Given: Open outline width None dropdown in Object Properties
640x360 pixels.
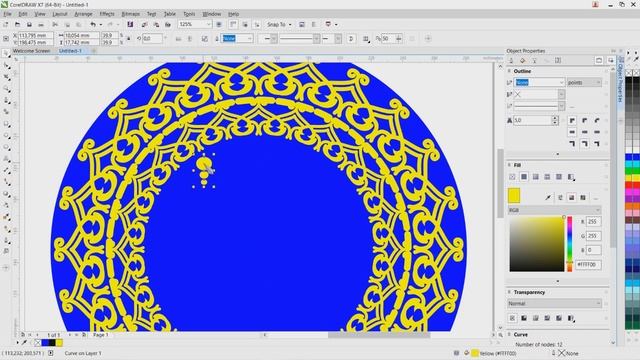Looking at the screenshot, I should point(561,82).
